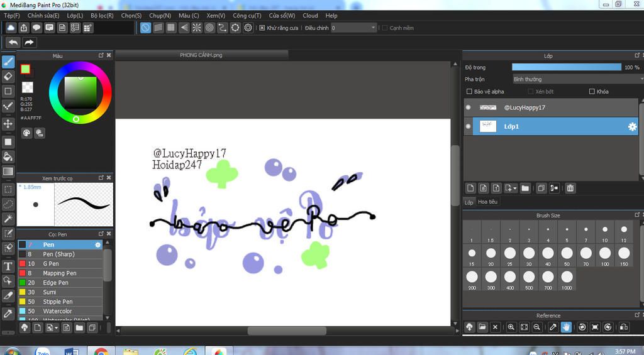The width and height of the screenshot is (644, 355).
Task: Click the Redo arrow
Action: pyautogui.click(x=29, y=42)
